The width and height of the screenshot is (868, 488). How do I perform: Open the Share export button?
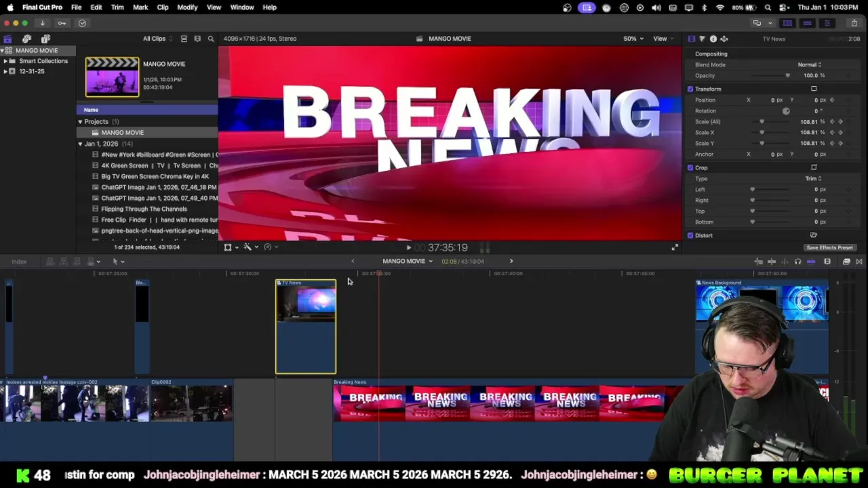[854, 23]
